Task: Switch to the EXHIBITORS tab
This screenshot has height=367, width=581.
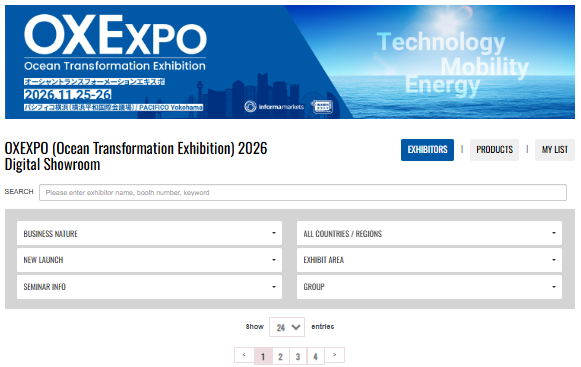Action: (x=427, y=150)
